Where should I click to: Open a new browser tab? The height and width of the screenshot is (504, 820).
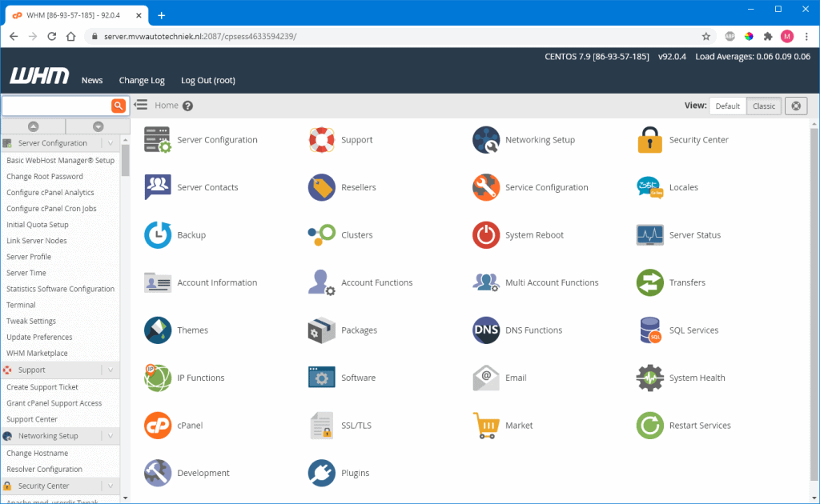point(161,15)
